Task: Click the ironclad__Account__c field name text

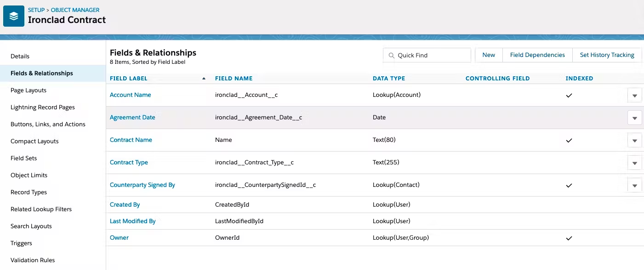Action: coord(246,95)
